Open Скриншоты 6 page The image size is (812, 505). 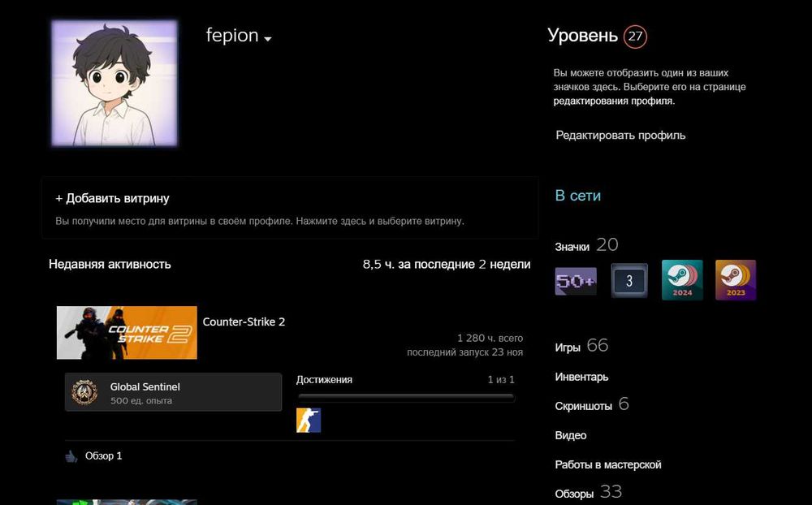coord(592,404)
